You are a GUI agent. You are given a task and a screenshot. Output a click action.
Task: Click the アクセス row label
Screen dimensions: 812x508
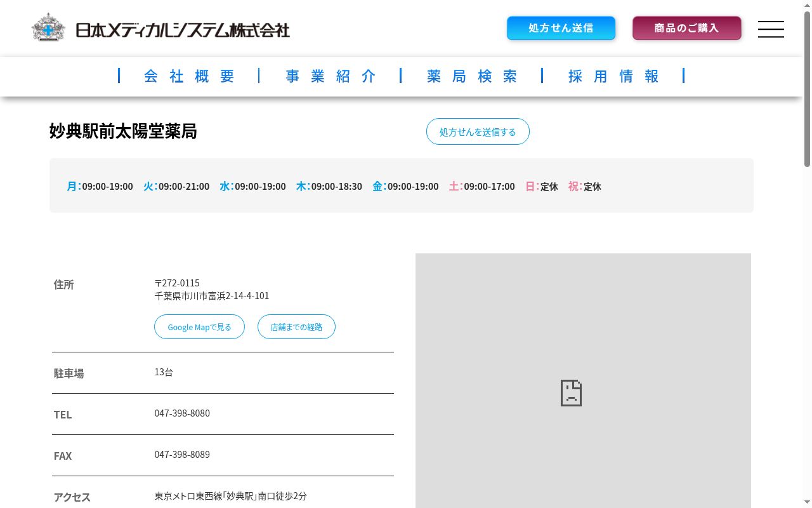pos(72,497)
